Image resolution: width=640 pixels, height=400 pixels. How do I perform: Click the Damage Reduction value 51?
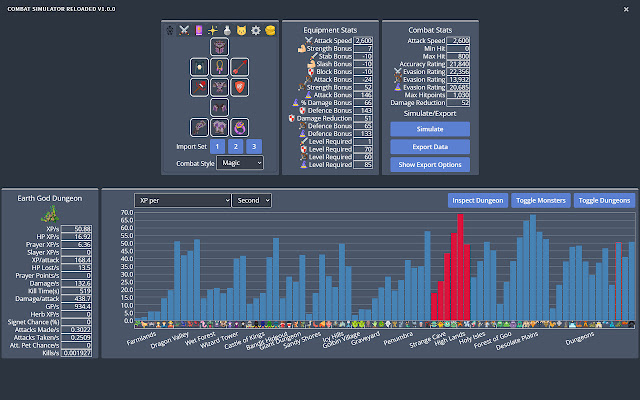click(363, 118)
